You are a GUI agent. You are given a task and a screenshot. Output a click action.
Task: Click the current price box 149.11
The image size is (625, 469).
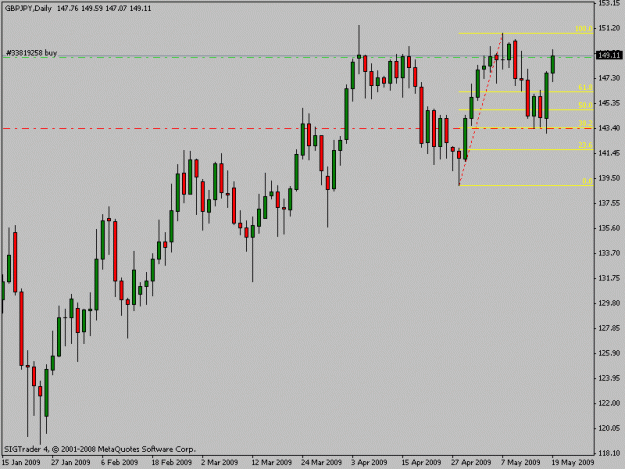(609, 55)
